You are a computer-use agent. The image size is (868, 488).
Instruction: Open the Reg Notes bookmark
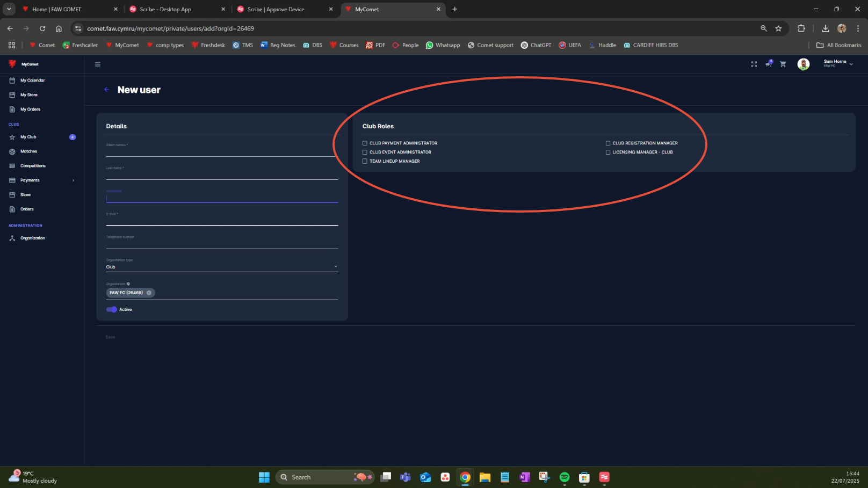pos(278,45)
